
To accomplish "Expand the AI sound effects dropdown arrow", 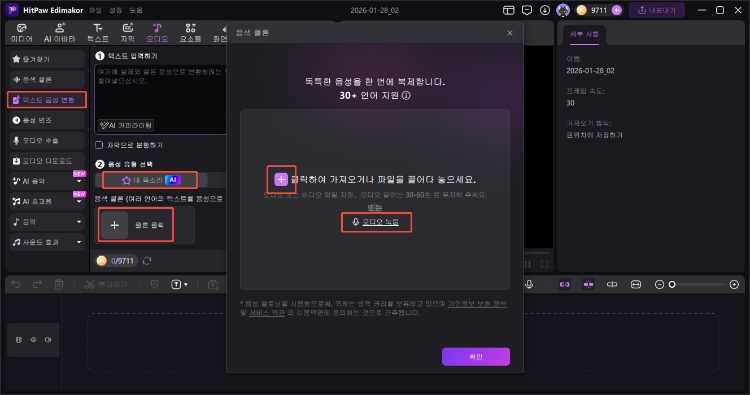I will 79,201.
